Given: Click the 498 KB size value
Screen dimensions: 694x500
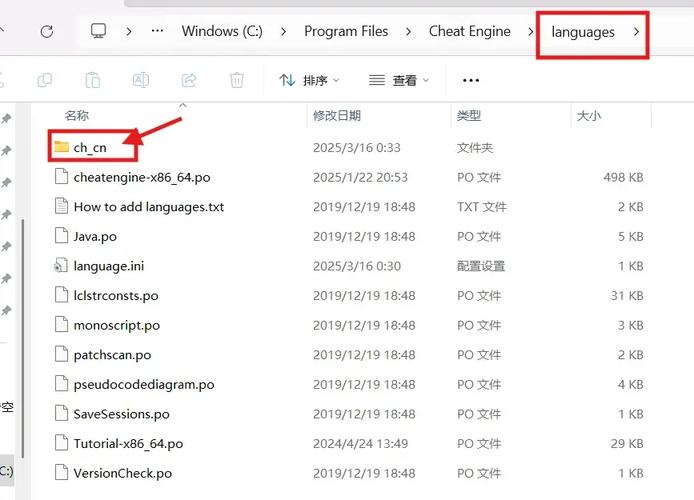Looking at the screenshot, I should (623, 177).
